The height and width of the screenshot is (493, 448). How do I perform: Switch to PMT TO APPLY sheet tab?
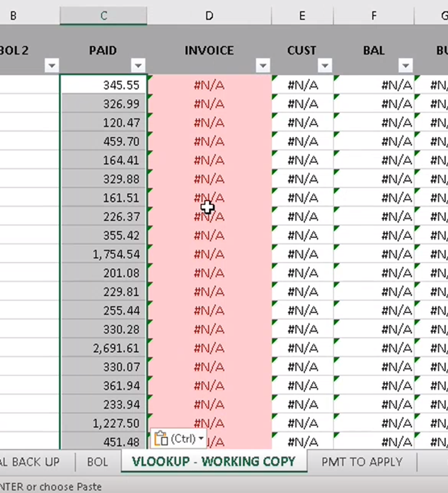coord(362,462)
